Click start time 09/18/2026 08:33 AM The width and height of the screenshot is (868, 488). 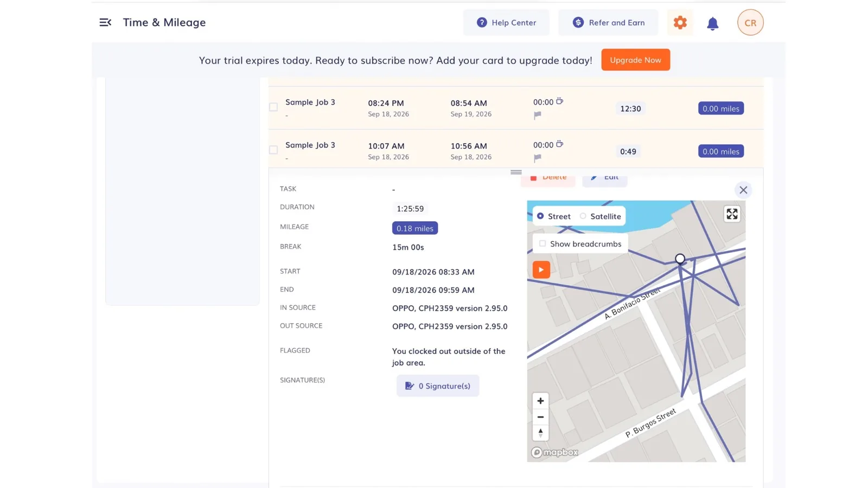[x=433, y=272]
